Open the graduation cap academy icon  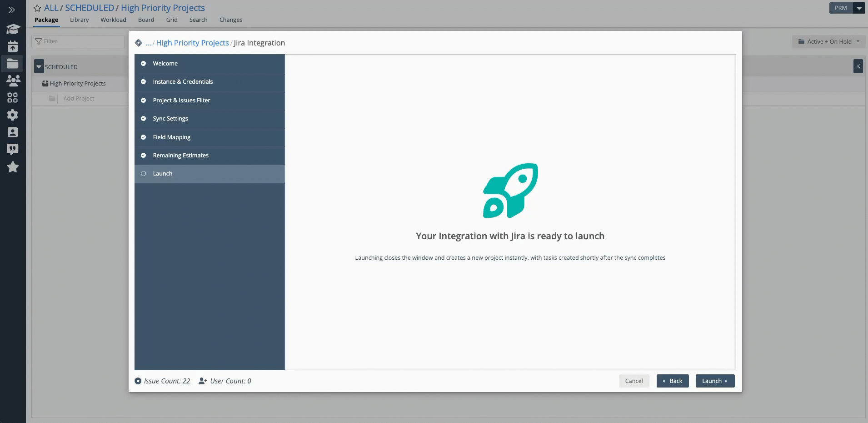tap(13, 29)
